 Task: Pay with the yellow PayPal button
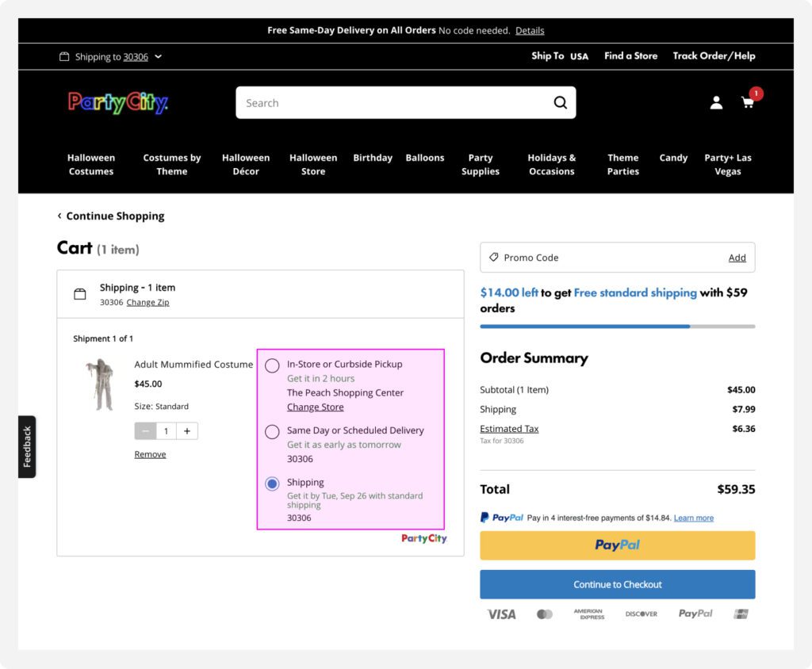tap(617, 545)
